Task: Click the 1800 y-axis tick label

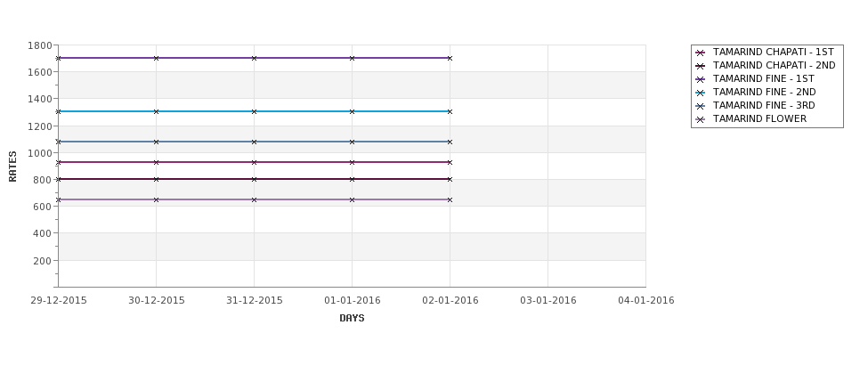Action: click(40, 45)
